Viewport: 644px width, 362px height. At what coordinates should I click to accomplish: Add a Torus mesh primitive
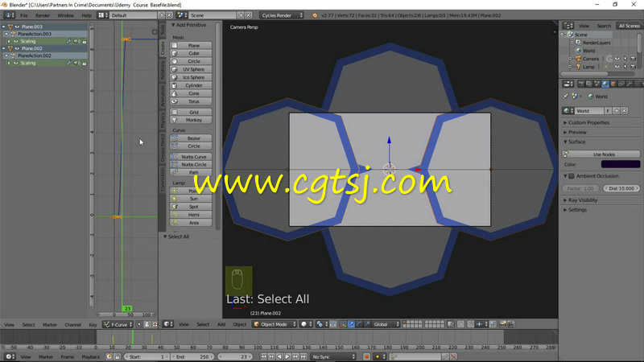pyautogui.click(x=191, y=101)
